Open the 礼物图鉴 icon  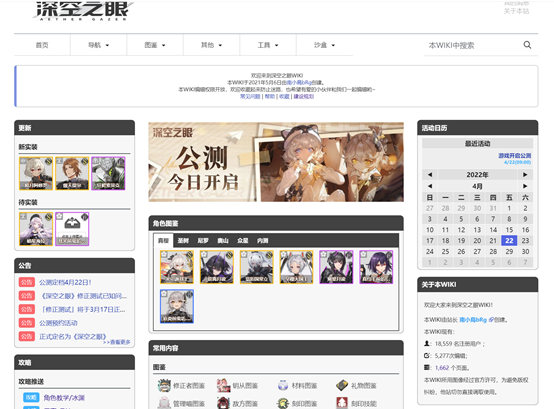tap(342, 385)
